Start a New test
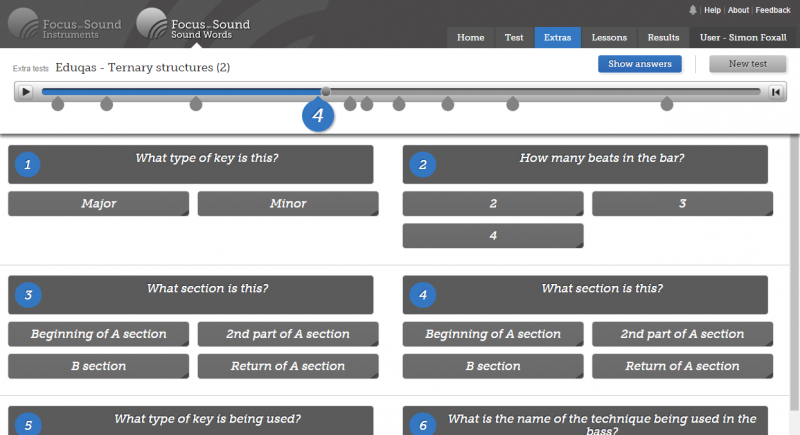Image resolution: width=800 pixels, height=435 pixels. click(x=747, y=64)
